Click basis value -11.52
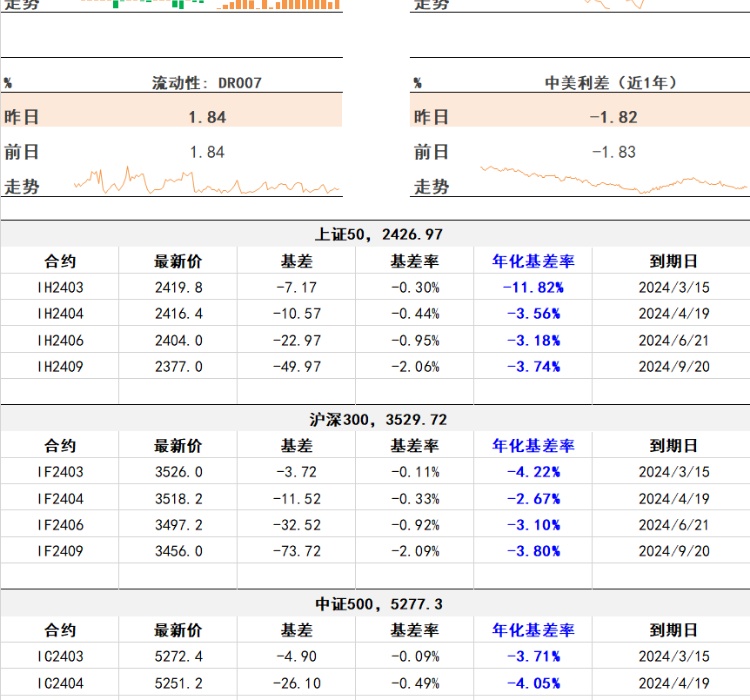The image size is (750, 700). (x=297, y=499)
